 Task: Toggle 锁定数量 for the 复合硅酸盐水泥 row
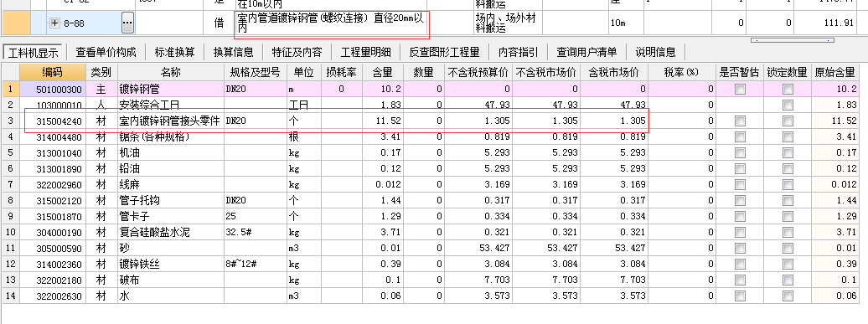(788, 233)
